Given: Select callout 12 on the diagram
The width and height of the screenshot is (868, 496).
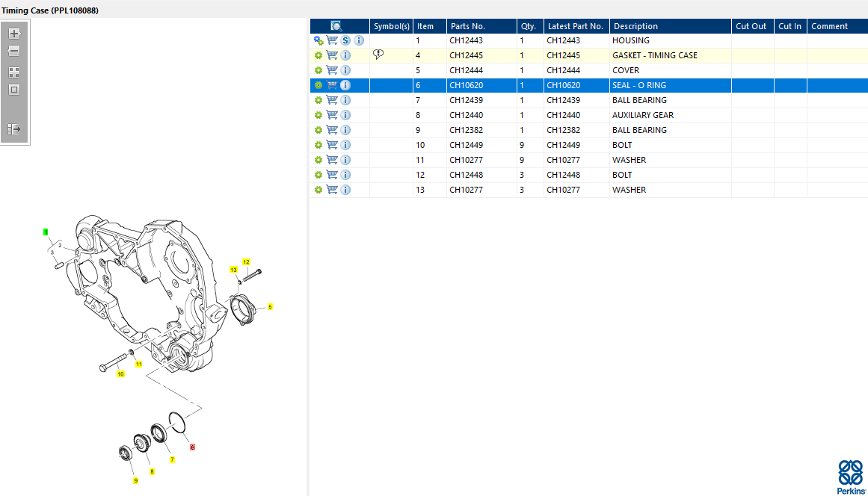Looking at the screenshot, I should click(246, 262).
